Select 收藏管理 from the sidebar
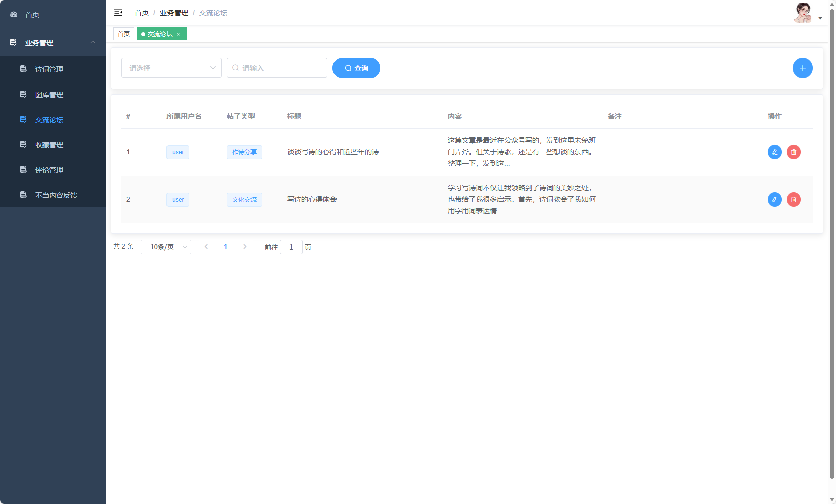 tap(49, 144)
